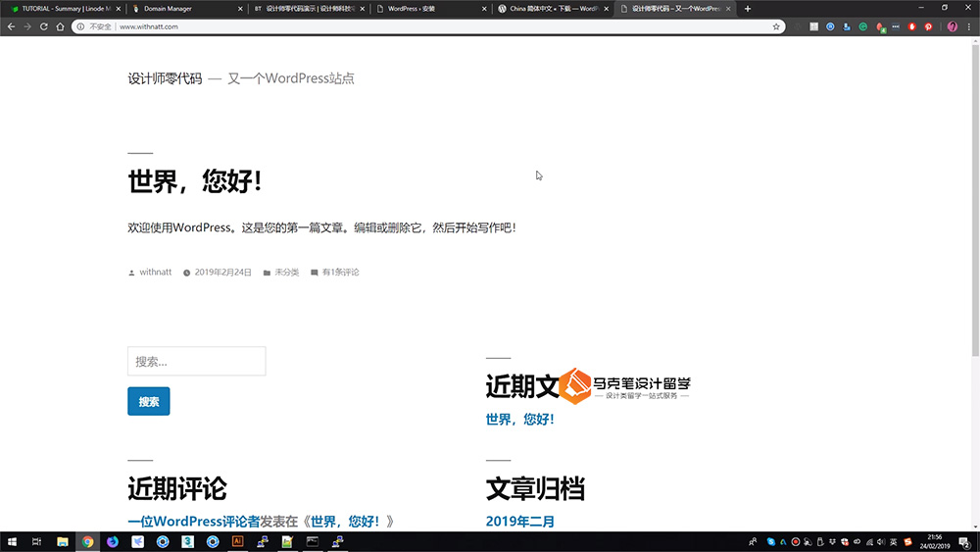Open Adobe Illustrator from taskbar
Screen dimensions: 980x552
237,542
